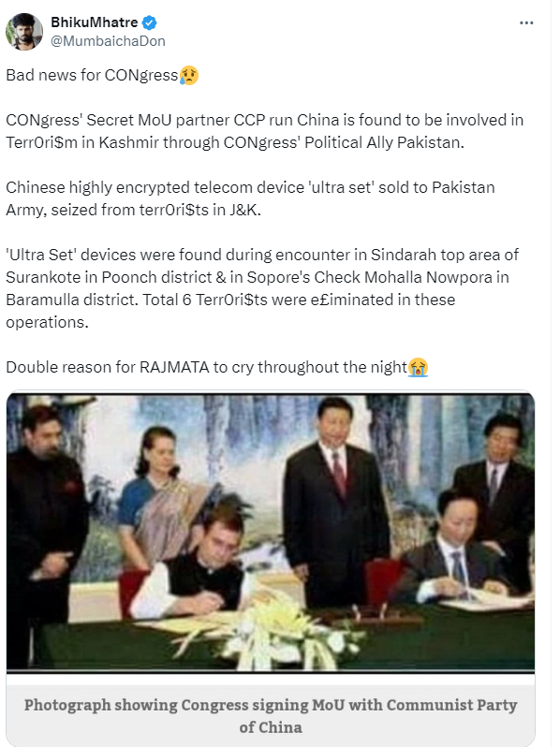Click the crying face emoji after CONgress

(189, 75)
